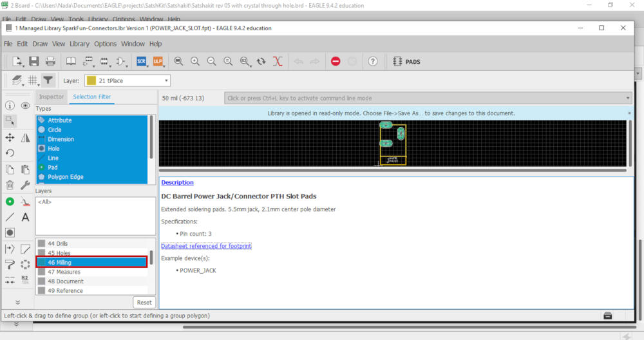Select the green Pad tool icon
The height and width of the screenshot is (340, 644).
(x=10, y=201)
